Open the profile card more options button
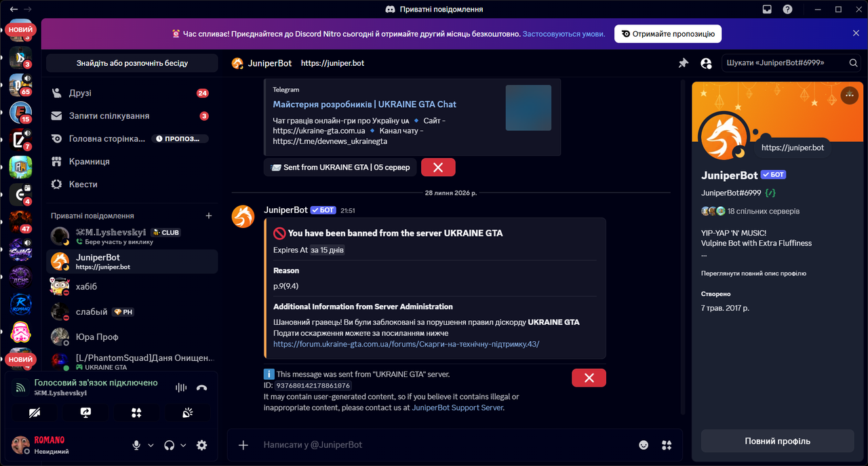The image size is (868, 466). 850,96
